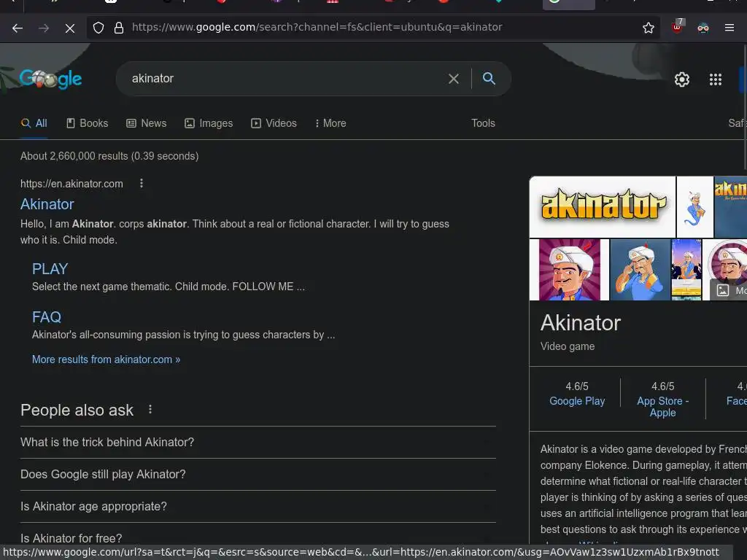This screenshot has width=747, height=560.
Task: Open the purple background Akinator face thumbnail
Action: pos(569,270)
